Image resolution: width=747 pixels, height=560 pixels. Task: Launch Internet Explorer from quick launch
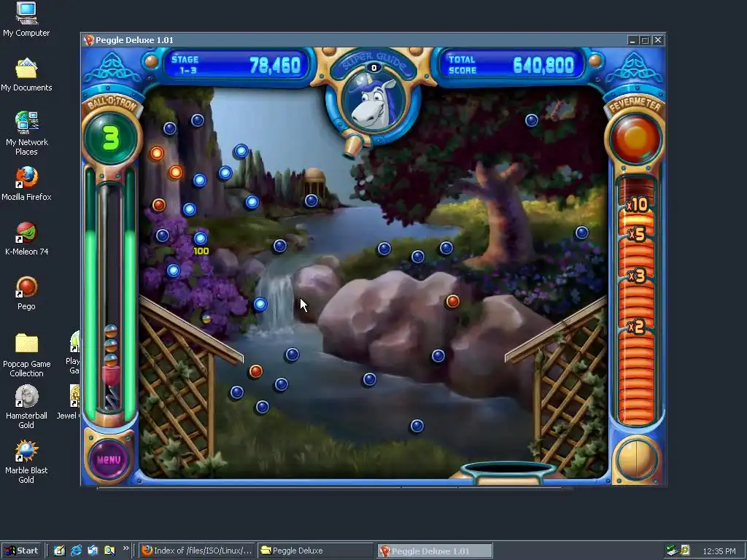(x=76, y=551)
